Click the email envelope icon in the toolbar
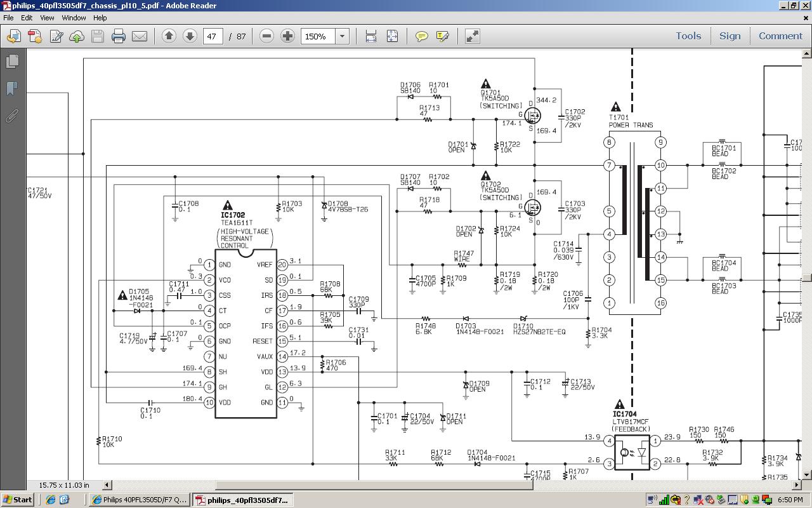Viewport: 812px width, 508px height. [140, 36]
